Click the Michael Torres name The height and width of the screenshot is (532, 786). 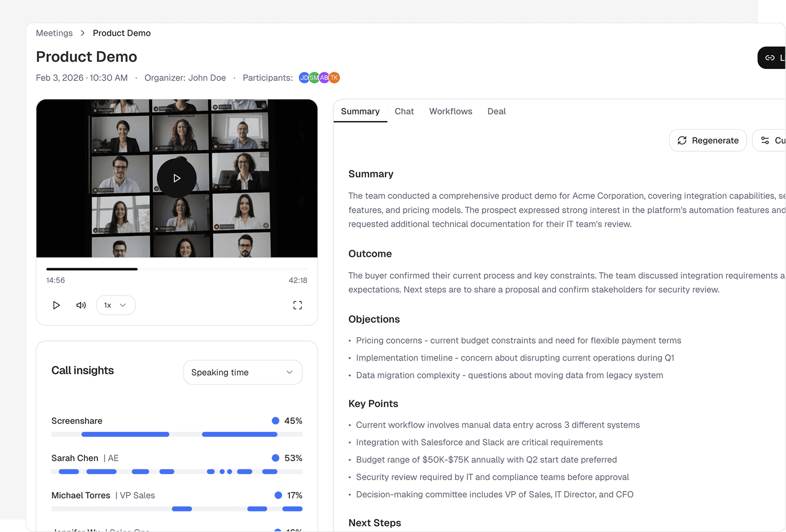pos(80,496)
